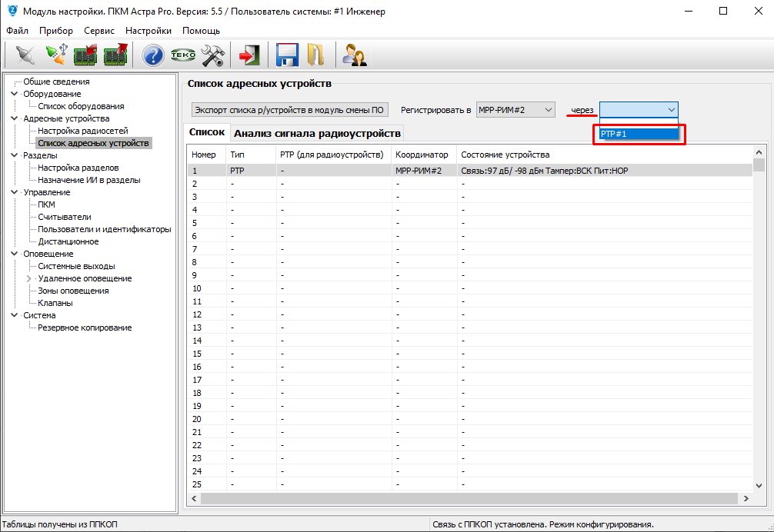
Task: Click the TEKO logo icon
Action: click(182, 55)
